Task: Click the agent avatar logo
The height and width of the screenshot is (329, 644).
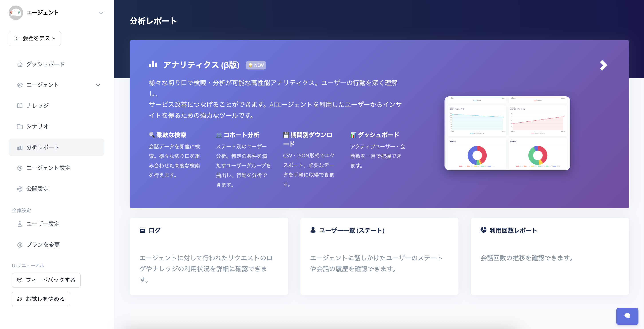Action: (x=16, y=12)
